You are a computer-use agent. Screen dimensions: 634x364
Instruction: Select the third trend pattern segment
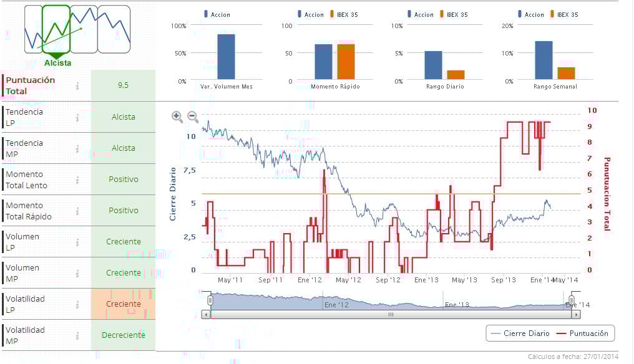(x=84, y=29)
